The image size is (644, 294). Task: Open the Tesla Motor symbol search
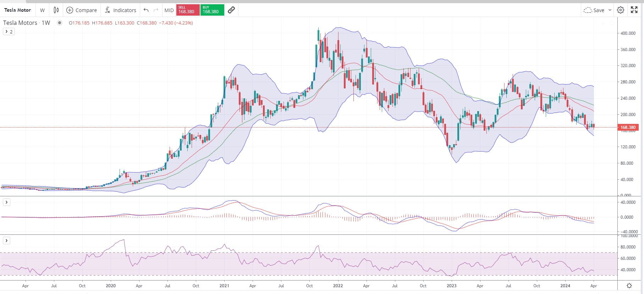(x=17, y=10)
